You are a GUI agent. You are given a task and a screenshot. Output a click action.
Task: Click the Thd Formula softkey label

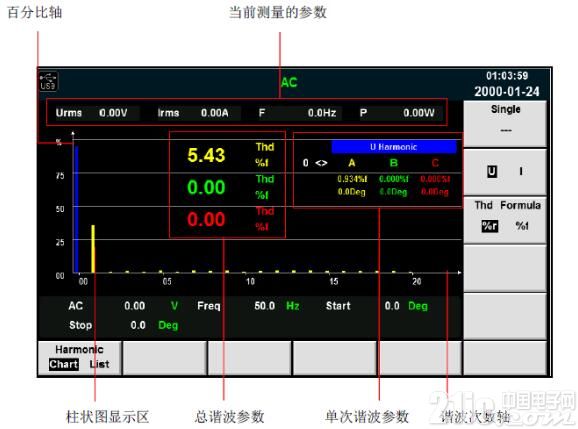click(x=508, y=205)
